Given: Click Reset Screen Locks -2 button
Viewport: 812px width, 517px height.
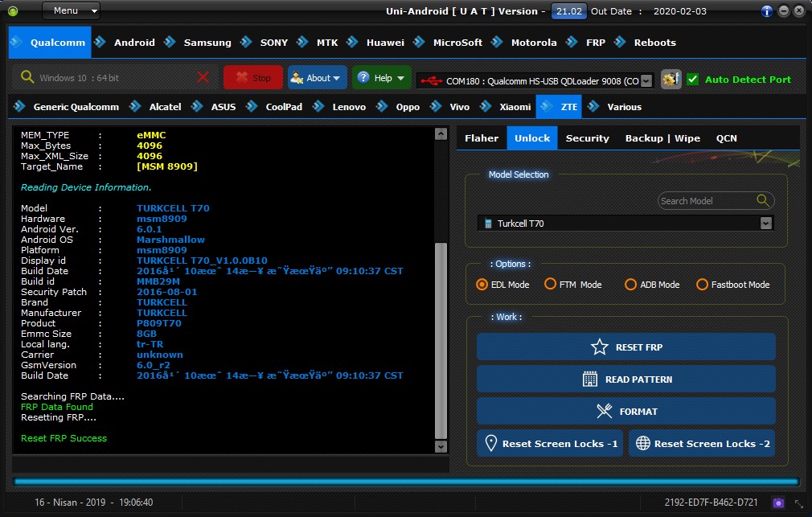Looking at the screenshot, I should coord(702,444).
